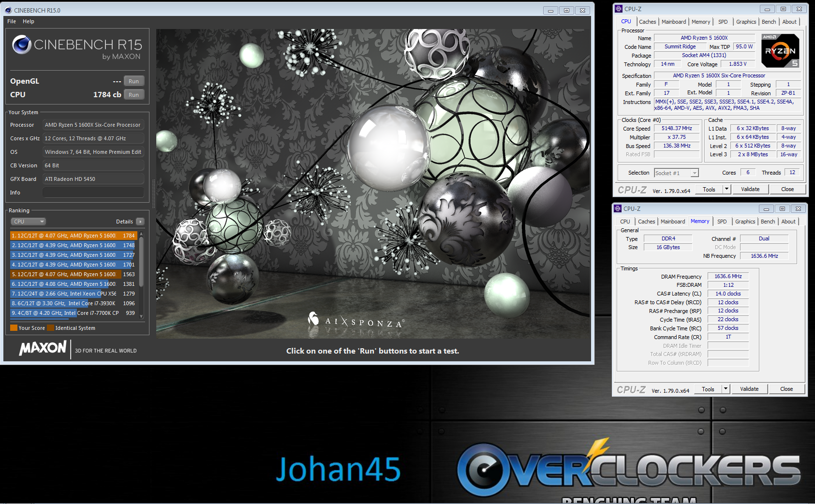
Task: Click the Processor name field AMD Ryzen 5 1600X
Action: (x=704, y=38)
